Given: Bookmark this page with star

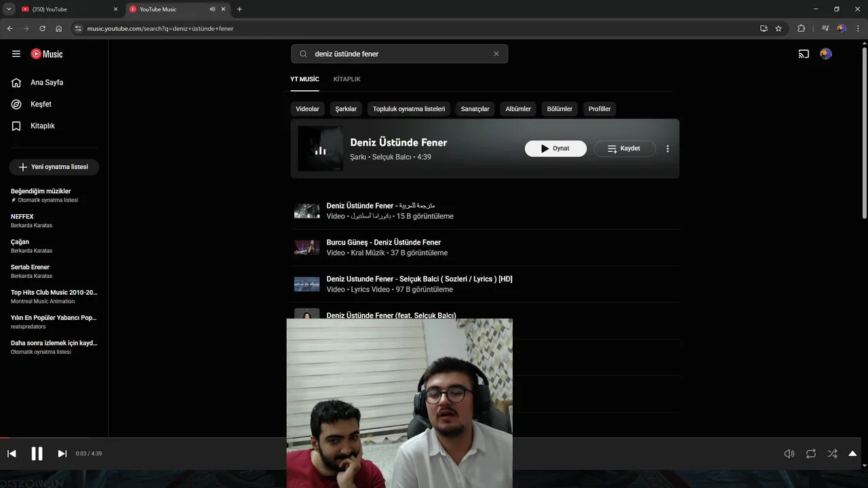Looking at the screenshot, I should (778, 28).
